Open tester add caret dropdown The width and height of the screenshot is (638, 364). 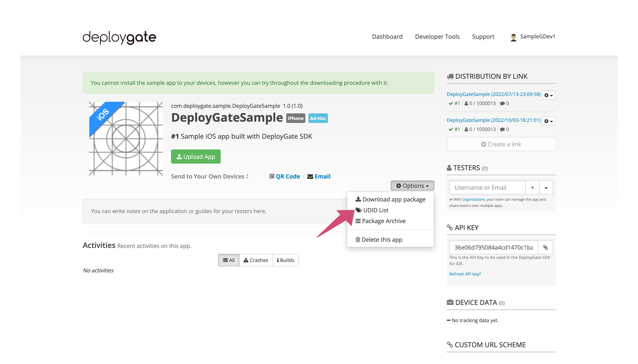click(x=546, y=188)
